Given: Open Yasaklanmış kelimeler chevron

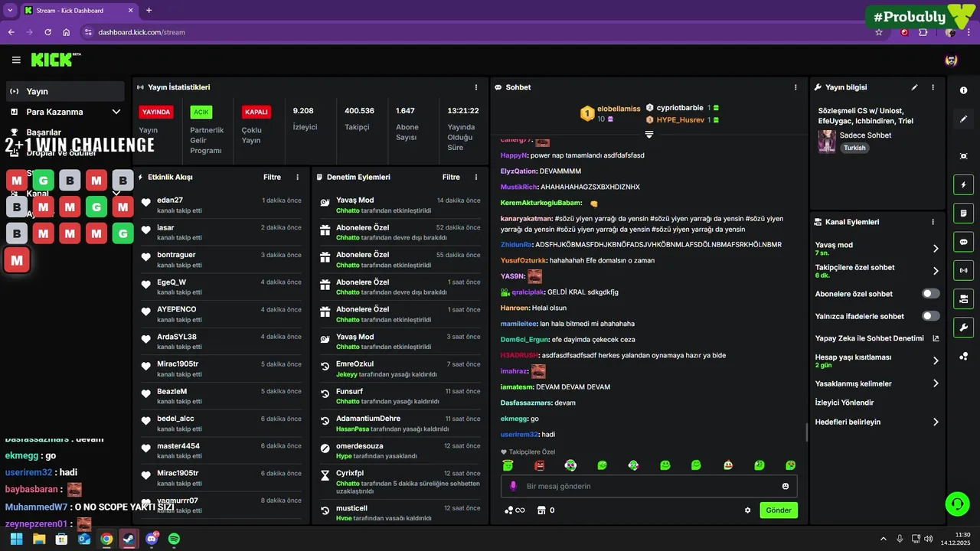Looking at the screenshot, I should [936, 383].
